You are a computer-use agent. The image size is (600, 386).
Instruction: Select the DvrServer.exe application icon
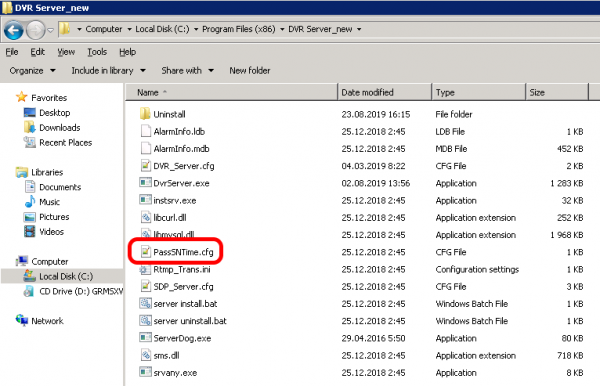[145, 183]
